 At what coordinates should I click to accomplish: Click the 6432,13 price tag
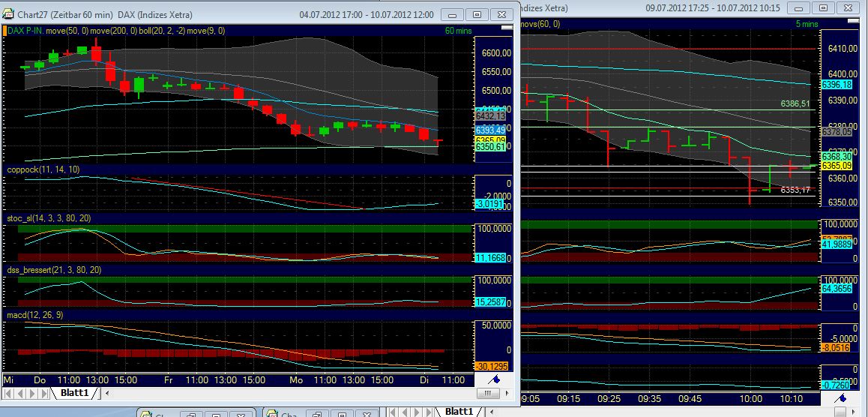(490, 115)
